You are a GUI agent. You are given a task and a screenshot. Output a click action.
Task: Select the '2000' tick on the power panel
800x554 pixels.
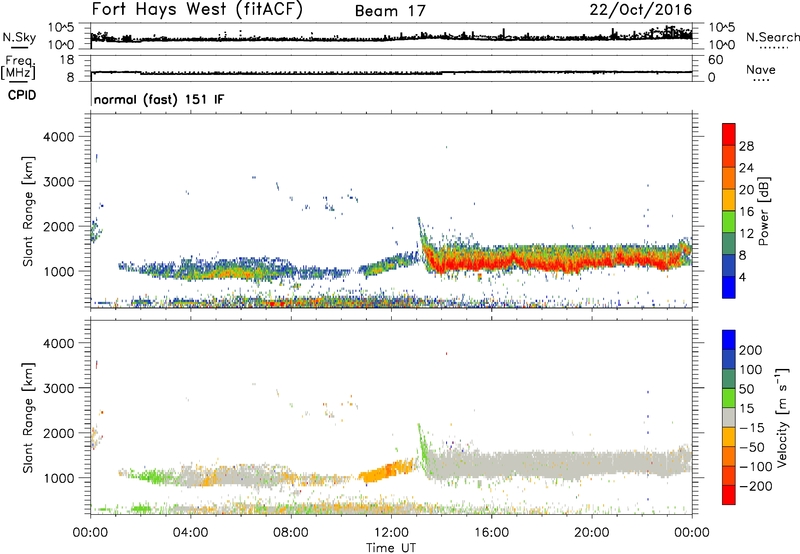(59, 226)
